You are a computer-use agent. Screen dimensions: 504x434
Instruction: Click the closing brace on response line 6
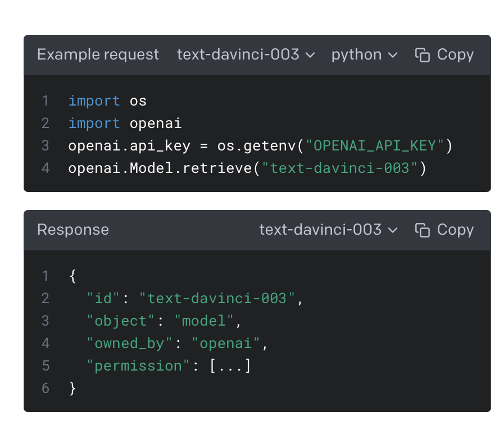[x=72, y=389]
